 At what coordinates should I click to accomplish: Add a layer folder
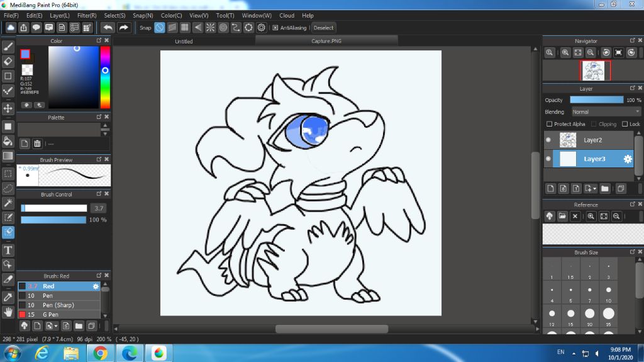coord(604,188)
